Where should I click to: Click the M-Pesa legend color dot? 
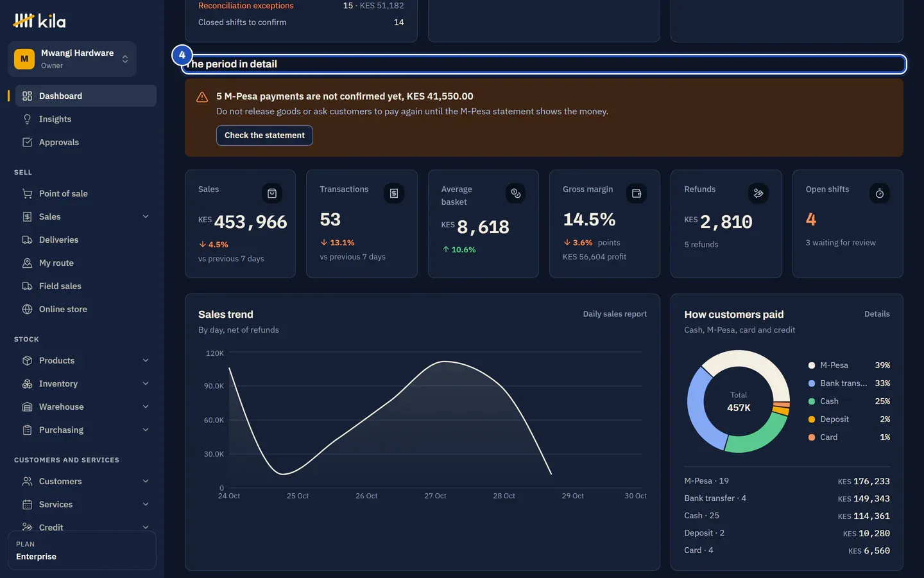click(812, 365)
